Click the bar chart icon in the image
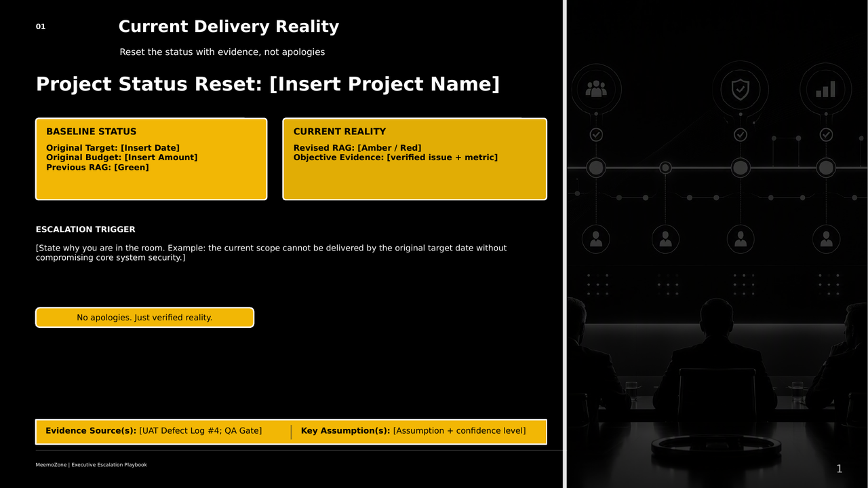868x488 pixels. point(825,89)
